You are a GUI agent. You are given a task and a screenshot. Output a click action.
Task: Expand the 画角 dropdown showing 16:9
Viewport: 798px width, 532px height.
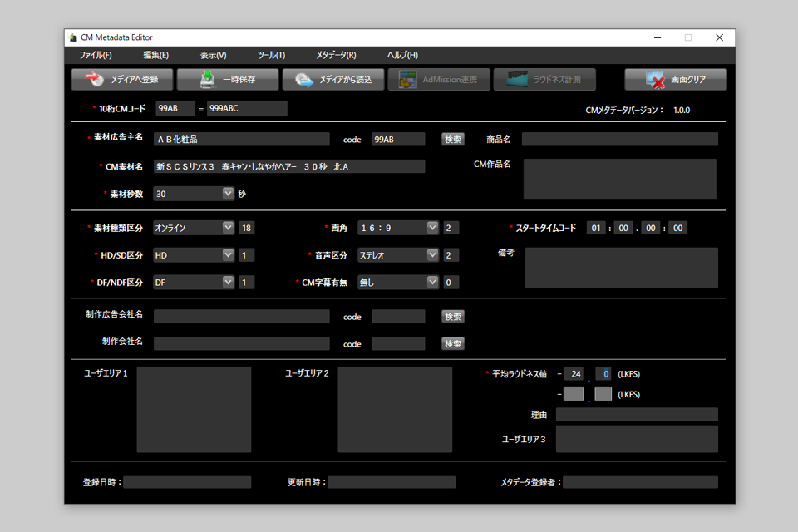pos(432,228)
